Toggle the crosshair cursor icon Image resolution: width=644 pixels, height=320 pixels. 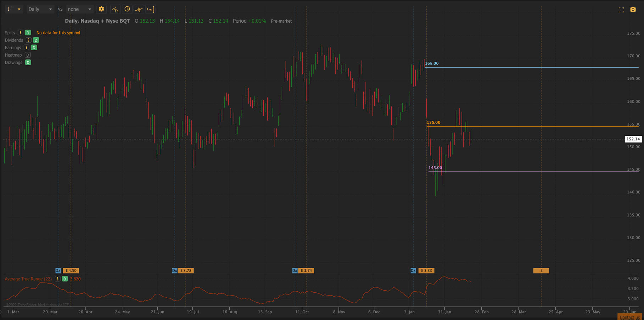139,9
